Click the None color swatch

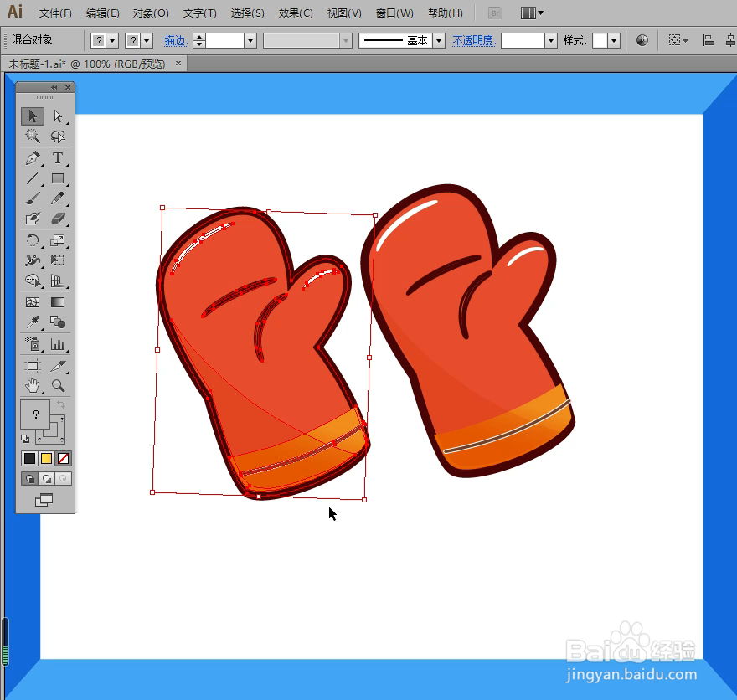pos(63,459)
